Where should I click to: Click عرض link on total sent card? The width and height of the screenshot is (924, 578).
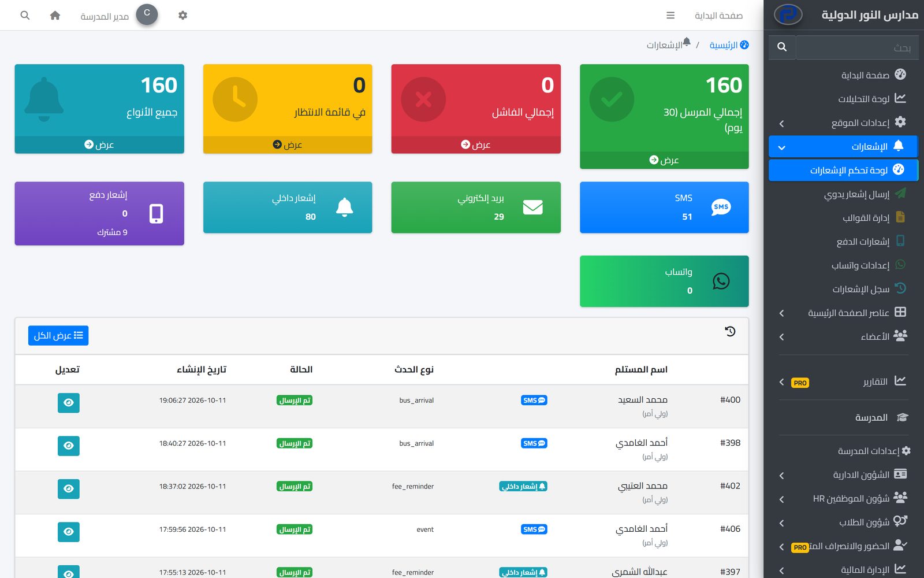(664, 160)
